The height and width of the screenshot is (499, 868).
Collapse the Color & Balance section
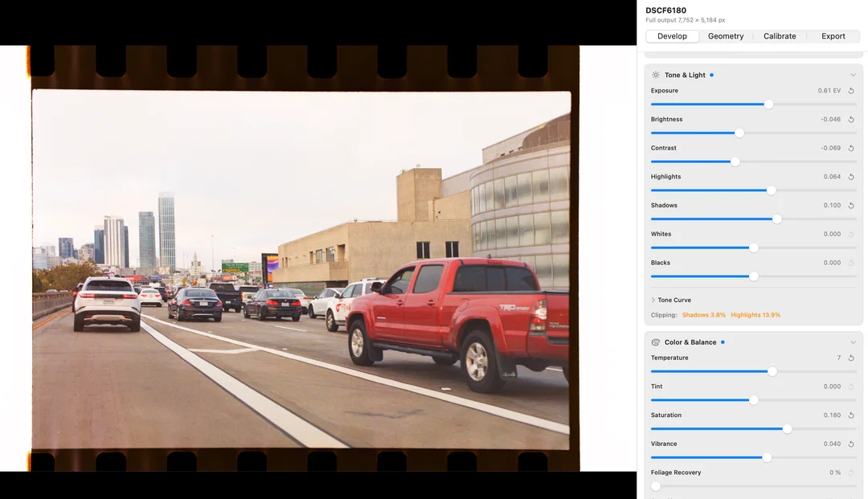[x=853, y=342]
